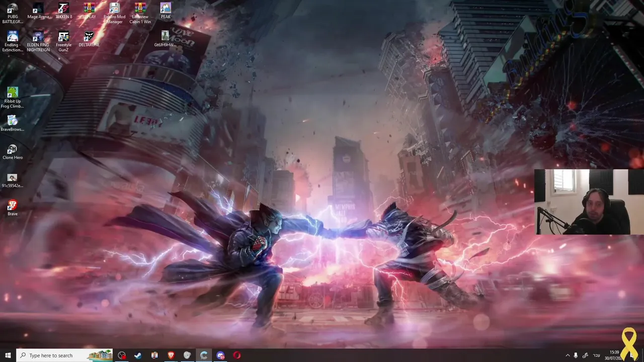Select the PUBG BATTLEGROUNDS desktop shortcut
This screenshot has width=644, height=362.
click(x=13, y=14)
